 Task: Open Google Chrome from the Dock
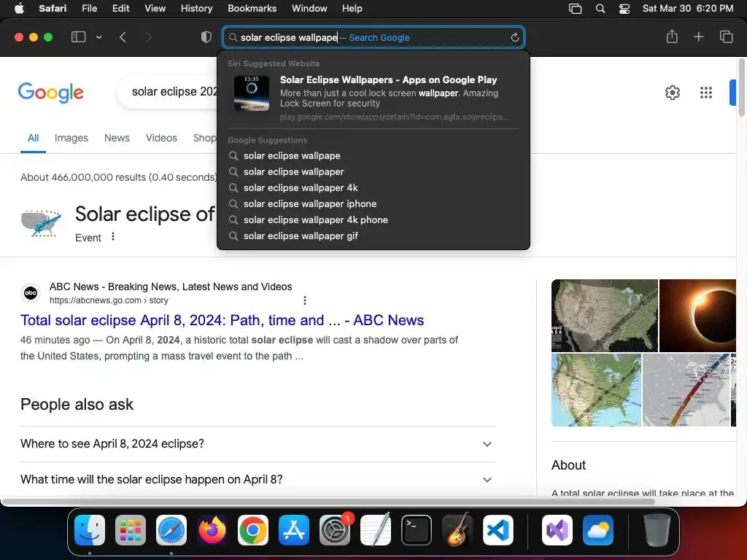click(x=253, y=530)
